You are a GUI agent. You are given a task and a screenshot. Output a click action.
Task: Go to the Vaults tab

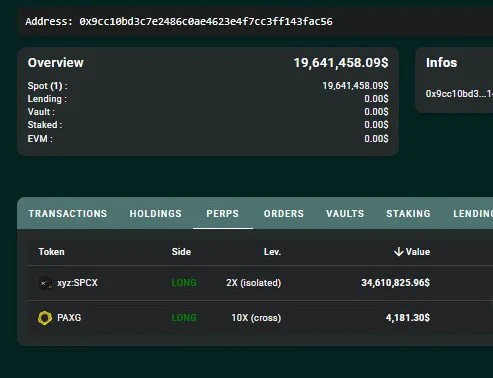(x=345, y=214)
